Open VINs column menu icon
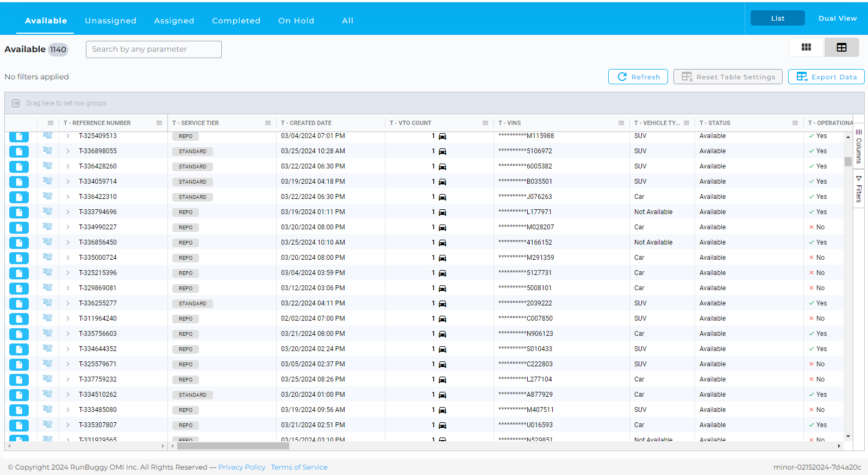This screenshot has width=868, height=475. (621, 123)
